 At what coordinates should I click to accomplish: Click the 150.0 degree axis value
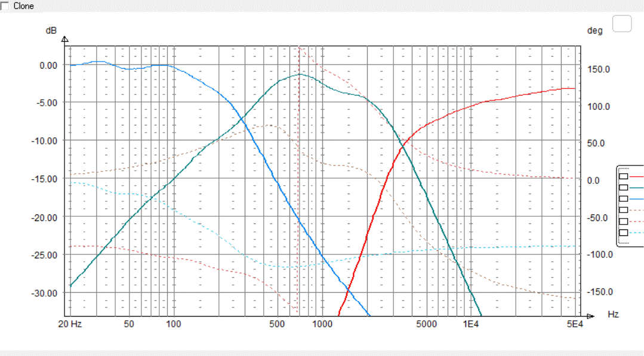[x=599, y=69]
